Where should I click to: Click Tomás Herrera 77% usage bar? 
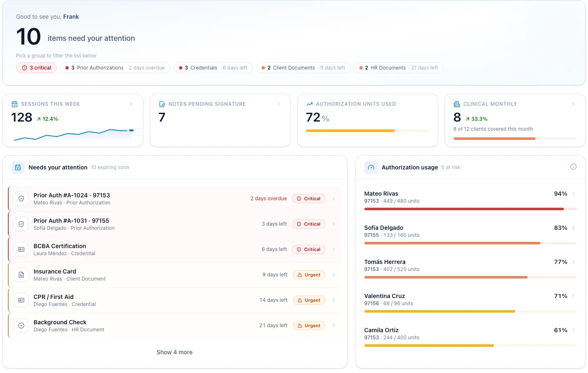(x=470, y=277)
